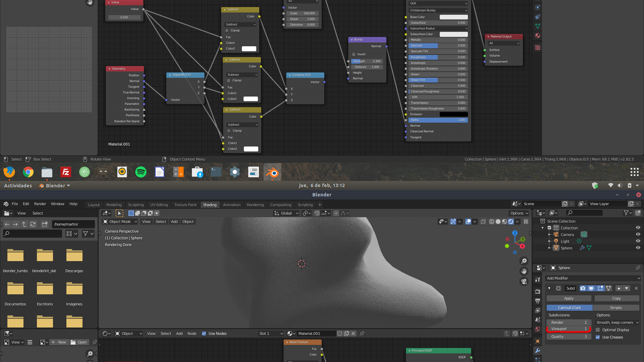Select the Rendered viewport shading mode
The image size is (644, 362).
(x=510, y=221)
